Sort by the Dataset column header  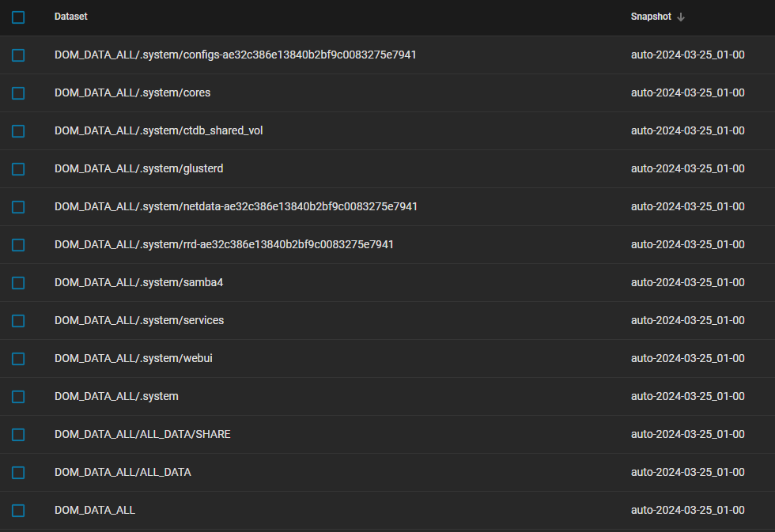[x=70, y=17]
